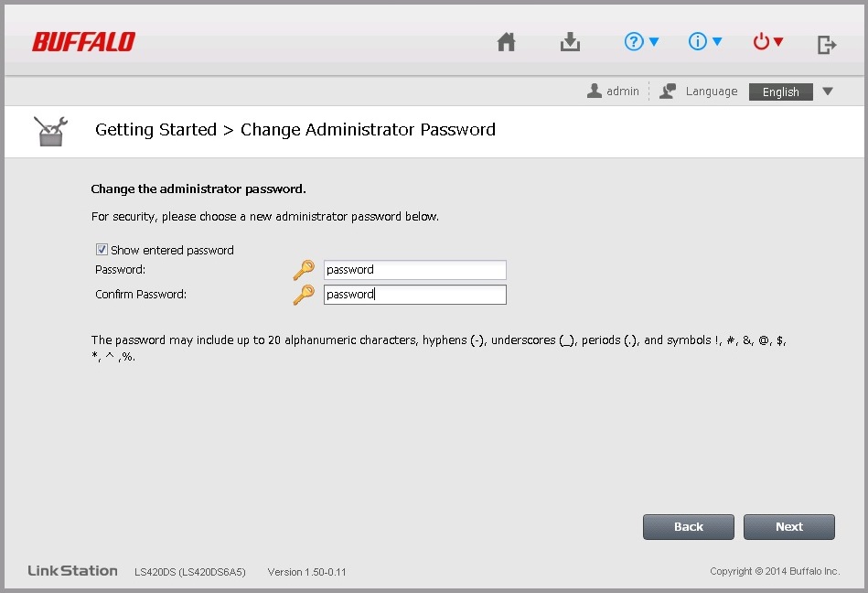Uncheck Show entered password checkbox

pyautogui.click(x=102, y=250)
